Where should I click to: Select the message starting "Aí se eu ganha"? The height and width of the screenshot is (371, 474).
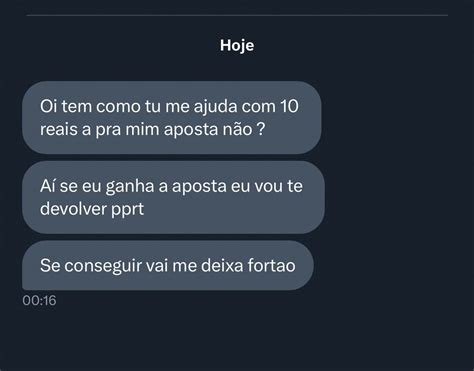click(173, 197)
